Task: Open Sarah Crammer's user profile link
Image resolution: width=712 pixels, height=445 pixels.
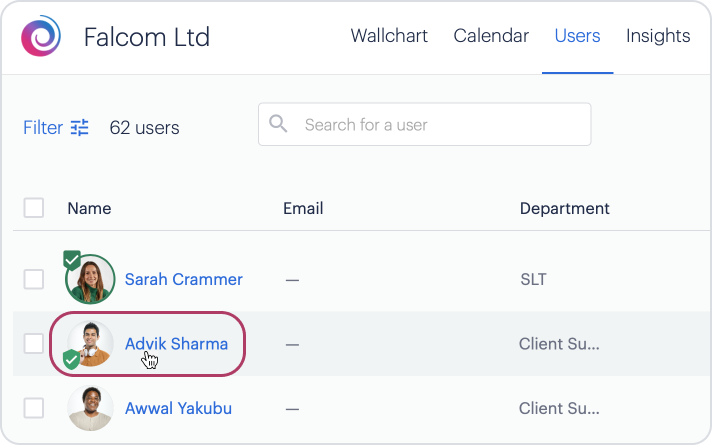Action: 183,279
